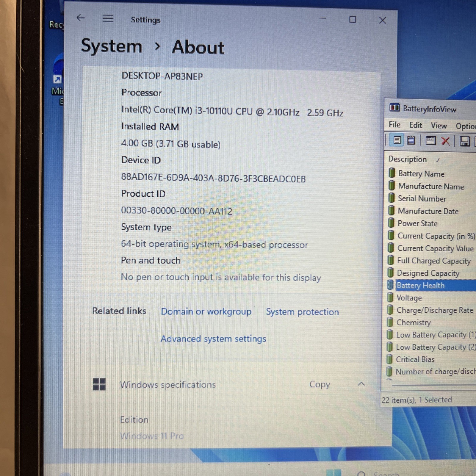Click the Product ID value 00330-80000-00000-AA112
Screen dimensions: 476x476
tap(176, 211)
